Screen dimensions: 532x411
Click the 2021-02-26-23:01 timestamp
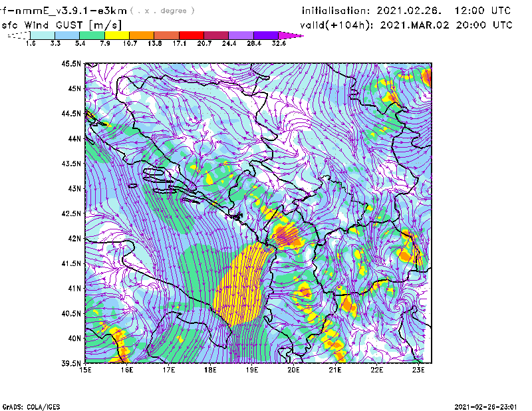point(485,407)
